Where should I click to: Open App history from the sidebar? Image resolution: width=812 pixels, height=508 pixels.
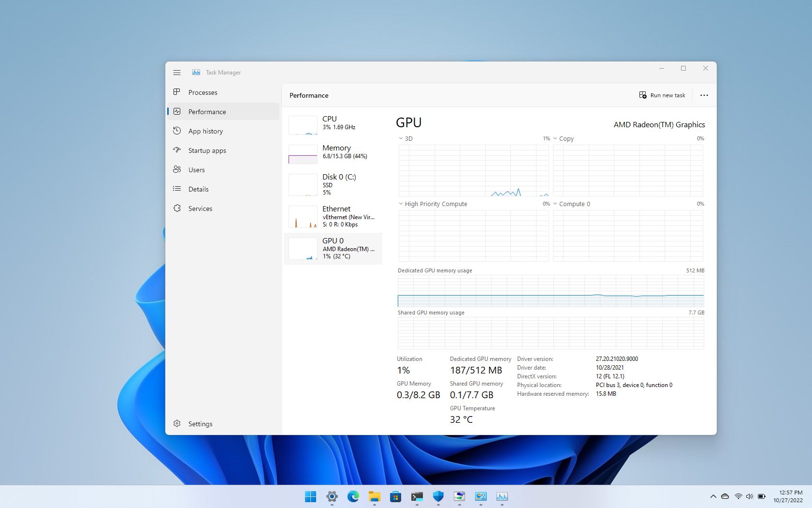(177, 131)
